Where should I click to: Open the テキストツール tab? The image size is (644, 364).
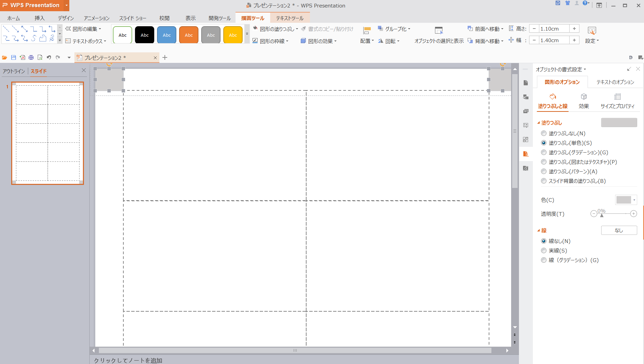coord(290,18)
